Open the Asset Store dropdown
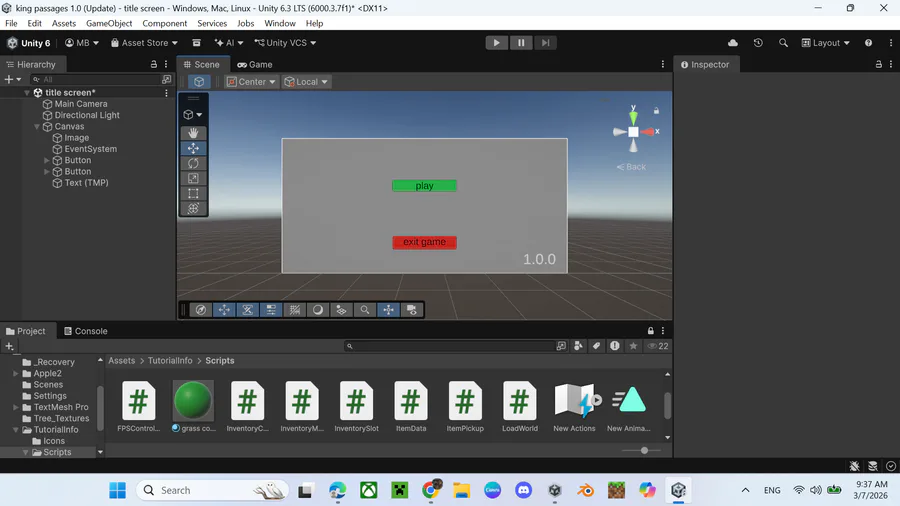The image size is (900, 506). pyautogui.click(x=144, y=42)
